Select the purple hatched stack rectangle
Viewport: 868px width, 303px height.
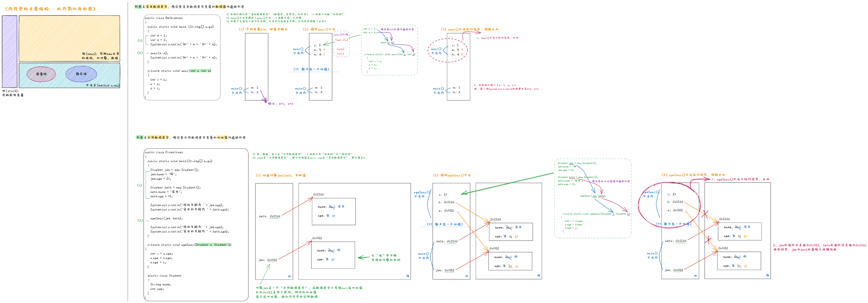9,51
